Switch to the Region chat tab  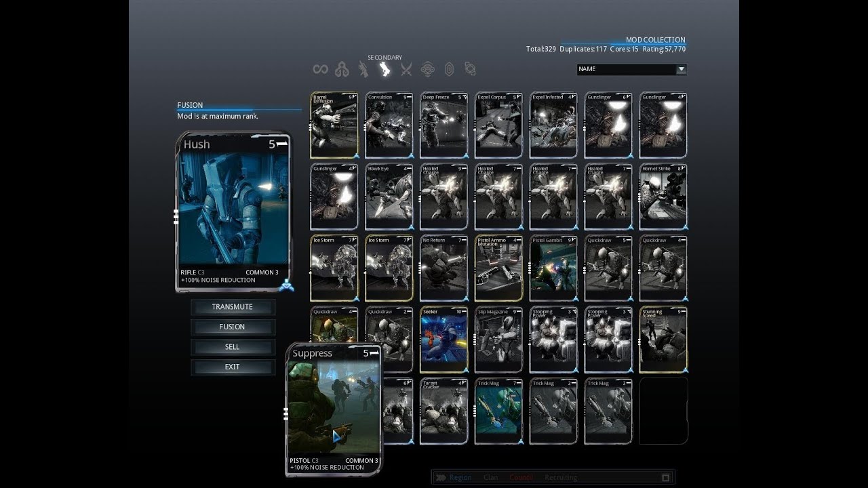[460, 477]
